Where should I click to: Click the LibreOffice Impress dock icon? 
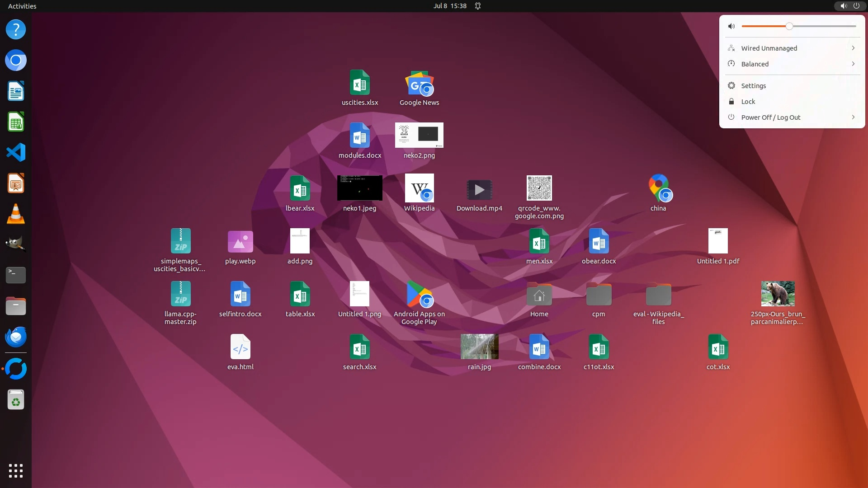coord(16,183)
